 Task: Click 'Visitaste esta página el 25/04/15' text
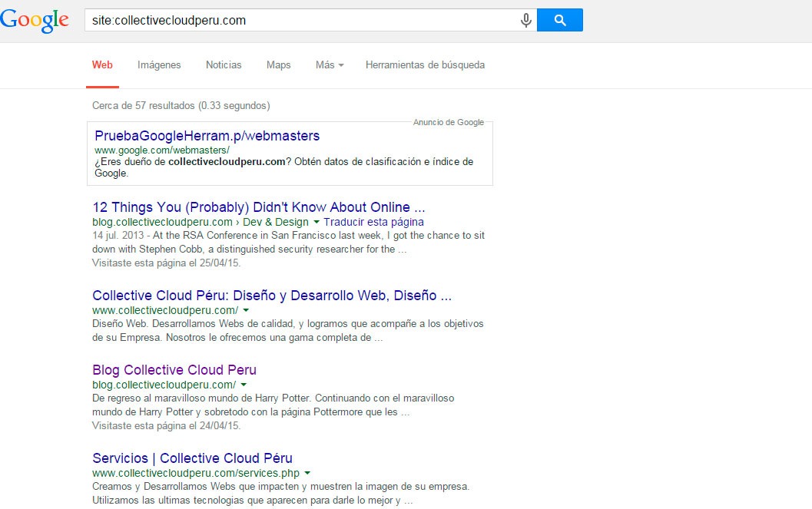pyautogui.click(x=166, y=263)
